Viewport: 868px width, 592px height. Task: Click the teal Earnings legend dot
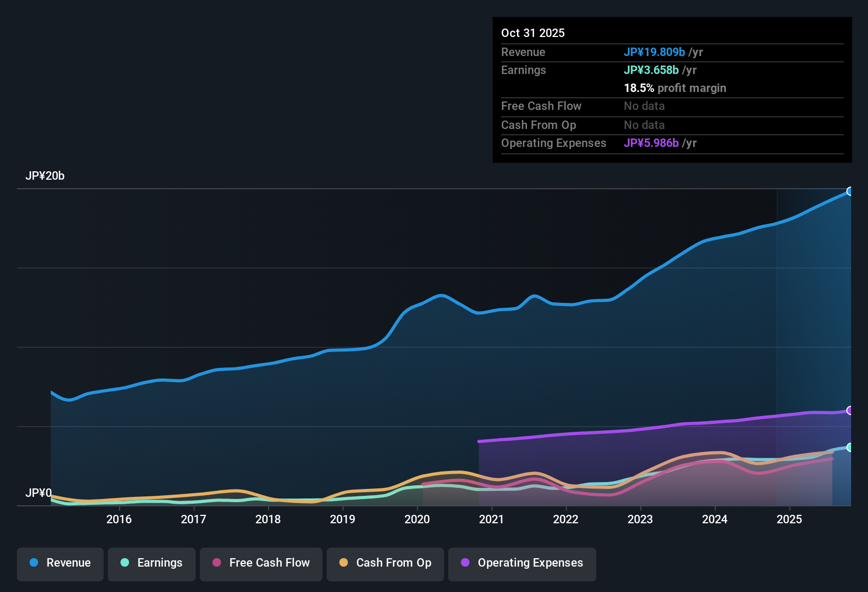[125, 563]
